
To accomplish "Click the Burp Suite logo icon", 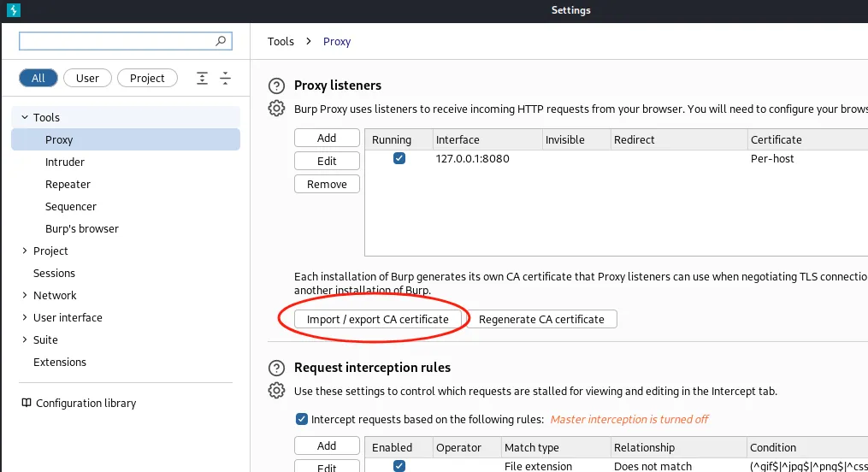I will coord(11,10).
